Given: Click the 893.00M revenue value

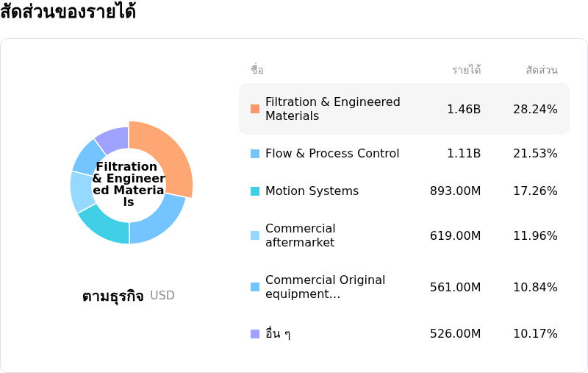Looking at the screenshot, I should [x=455, y=191].
